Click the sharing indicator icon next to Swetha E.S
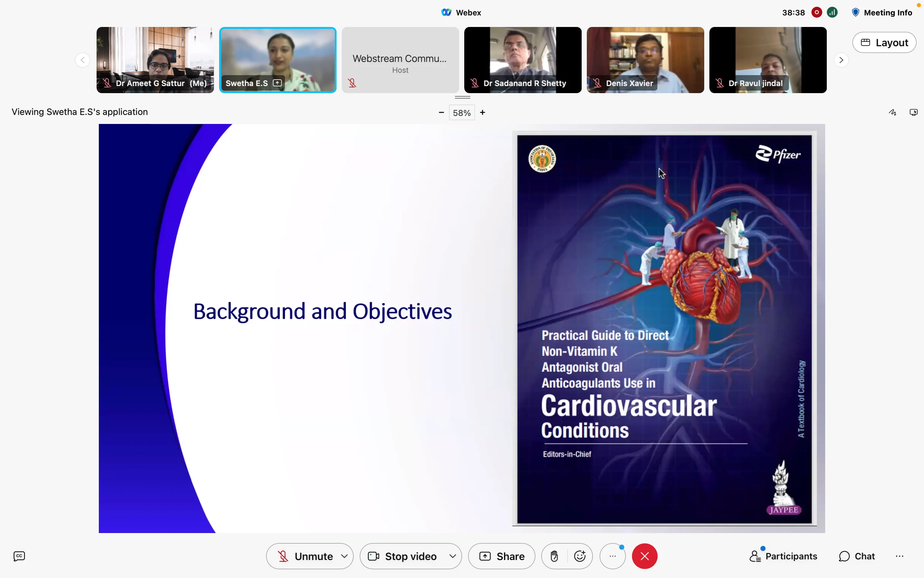Viewport: 924px width, 578px height. click(x=278, y=83)
